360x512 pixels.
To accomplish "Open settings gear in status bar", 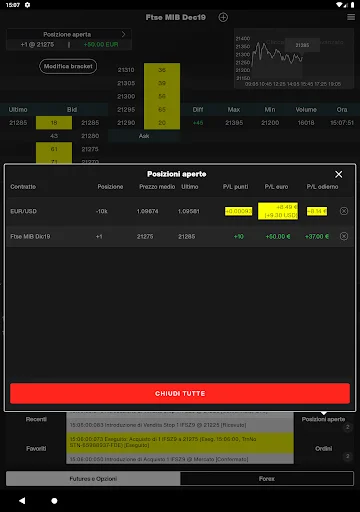I will [x=28, y=5].
